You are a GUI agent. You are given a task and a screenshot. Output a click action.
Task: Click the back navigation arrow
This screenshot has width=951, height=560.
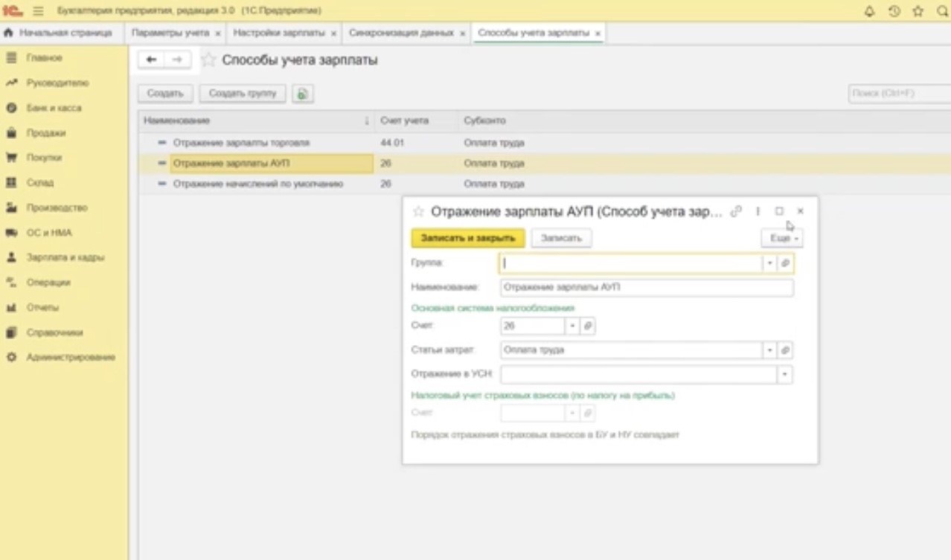(x=151, y=60)
